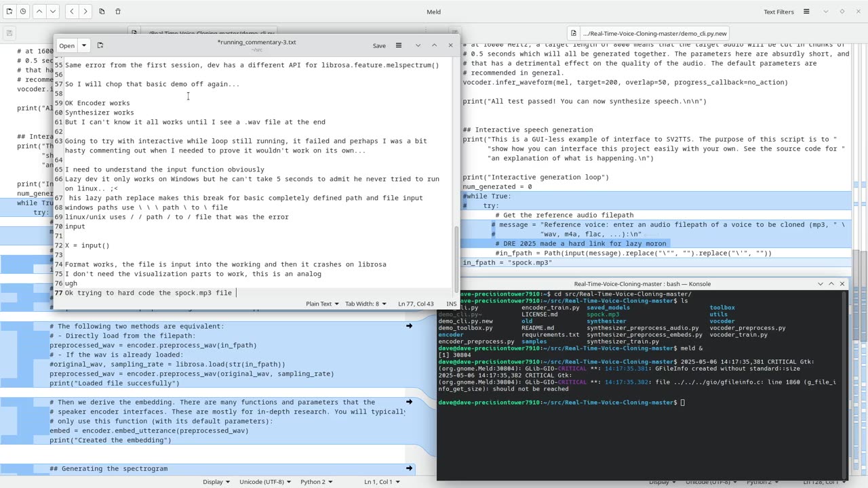Click the merge arrow beside 'Then we derive' chunk

click(409, 402)
